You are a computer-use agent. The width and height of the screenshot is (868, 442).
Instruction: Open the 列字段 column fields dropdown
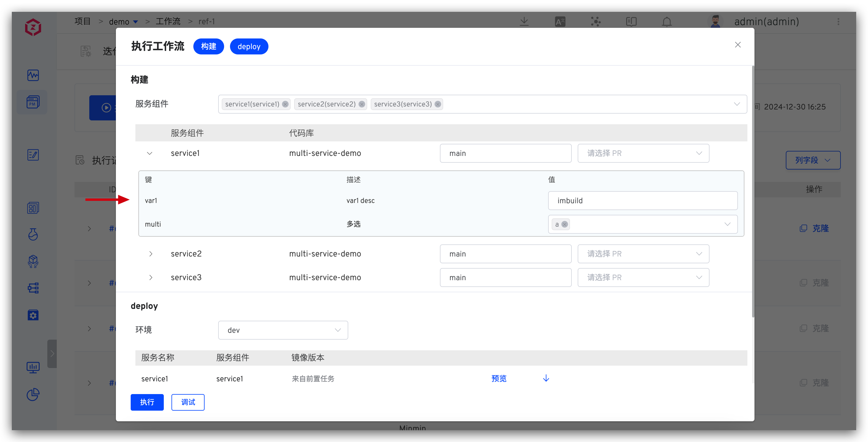812,160
